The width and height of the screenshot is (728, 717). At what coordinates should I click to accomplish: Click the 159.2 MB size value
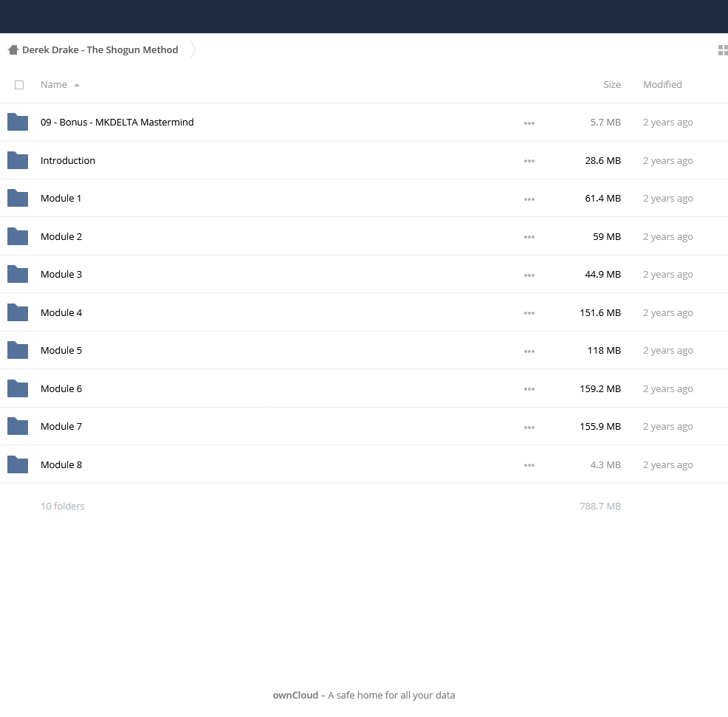pos(600,388)
